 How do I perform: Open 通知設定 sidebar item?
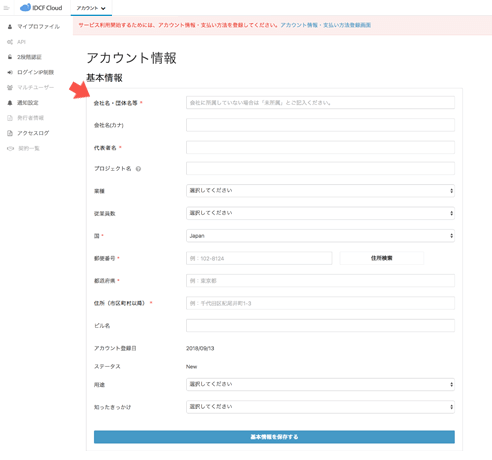point(28,103)
